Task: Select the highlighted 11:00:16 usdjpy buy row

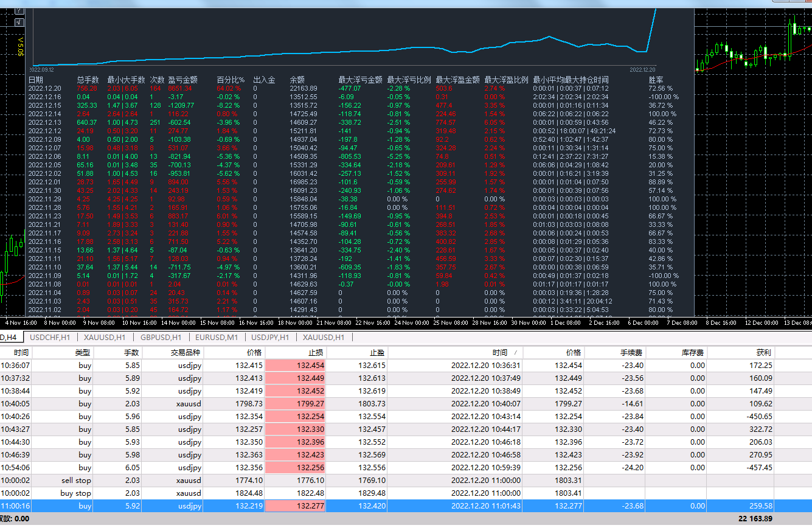Action: click(406, 506)
